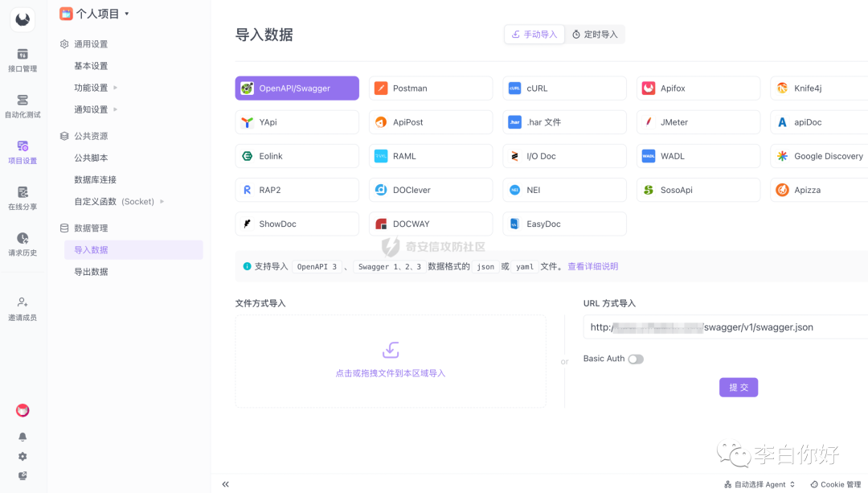Choose RAML import format
This screenshot has width=868, height=493.
(x=431, y=156)
